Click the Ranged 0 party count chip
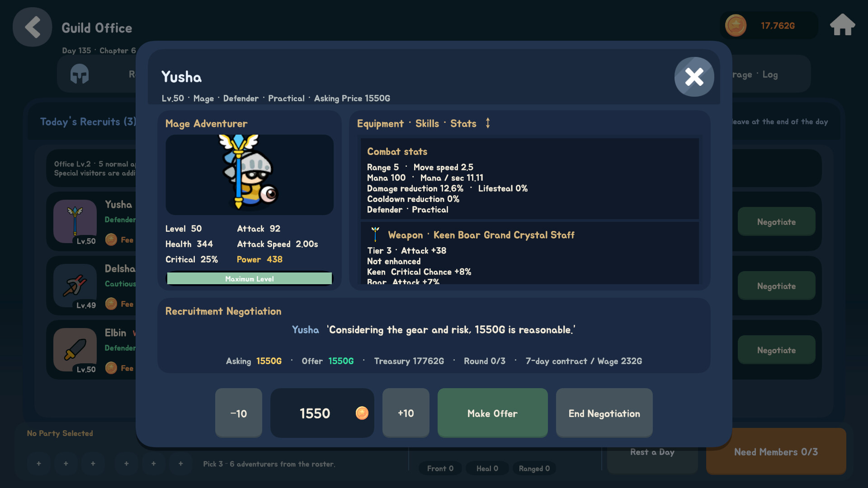This screenshot has height=488, width=868. 534,468
